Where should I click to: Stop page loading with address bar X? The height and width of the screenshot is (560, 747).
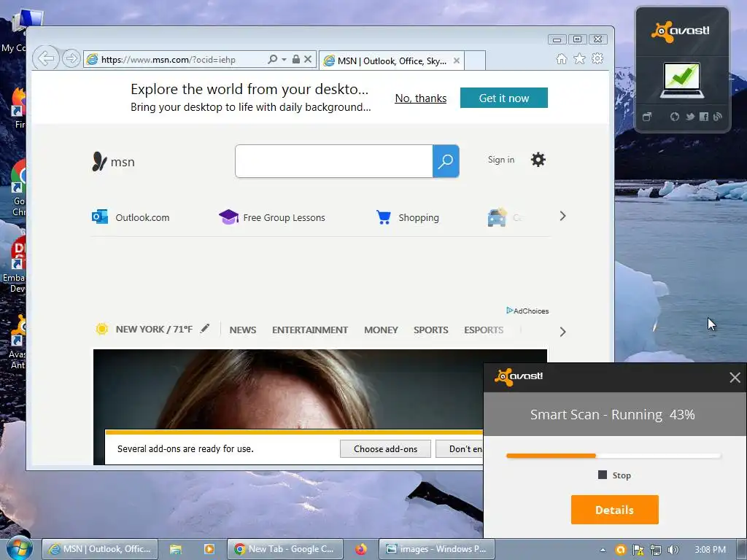(x=308, y=59)
